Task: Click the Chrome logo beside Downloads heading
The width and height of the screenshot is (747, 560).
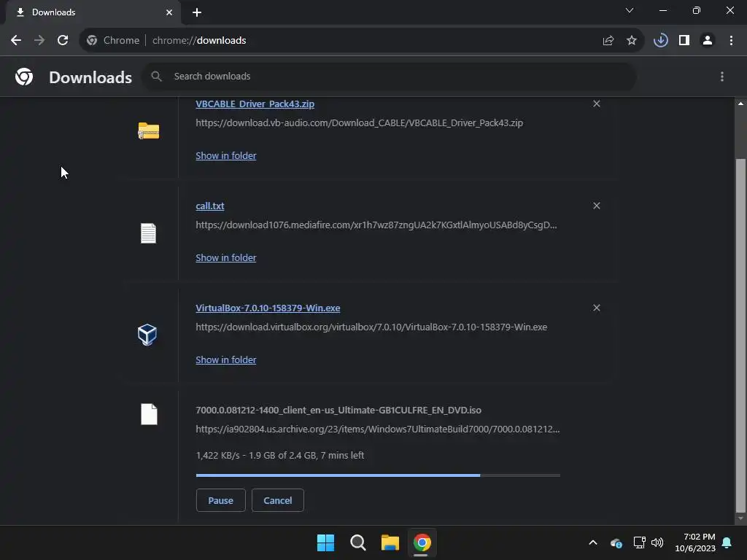Action: [24, 77]
